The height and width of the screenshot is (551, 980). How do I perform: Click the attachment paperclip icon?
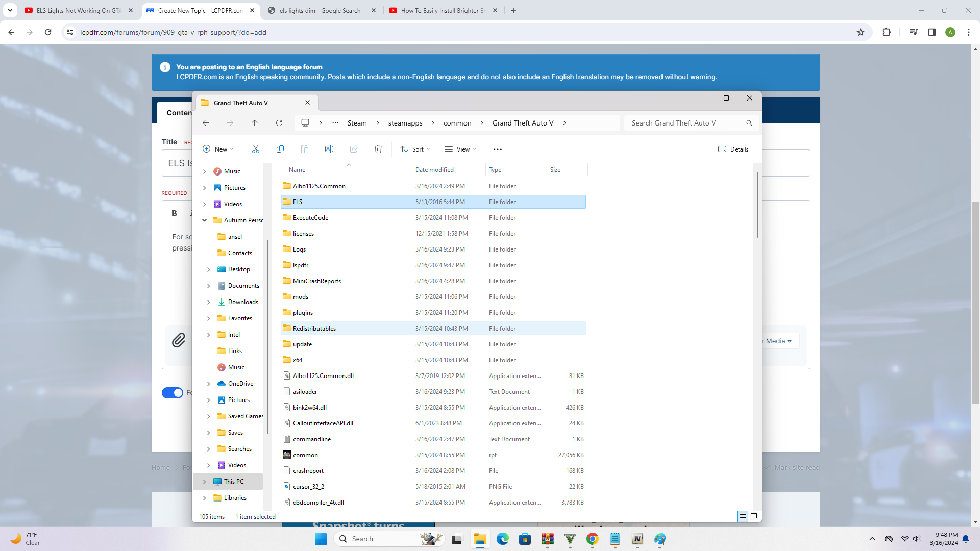point(178,340)
